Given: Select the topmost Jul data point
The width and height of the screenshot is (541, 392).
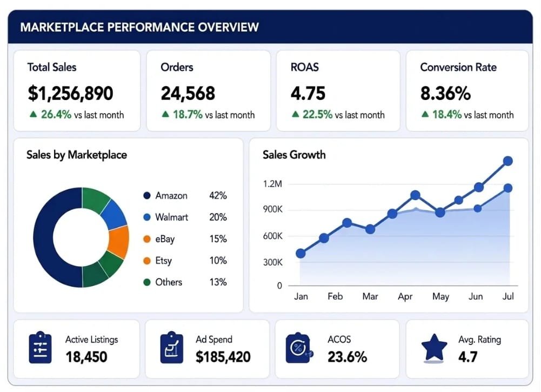Looking at the screenshot, I should pos(507,161).
